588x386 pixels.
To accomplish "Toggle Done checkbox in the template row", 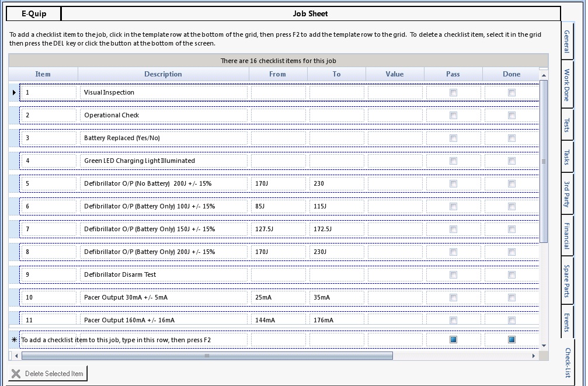I will coord(512,339).
